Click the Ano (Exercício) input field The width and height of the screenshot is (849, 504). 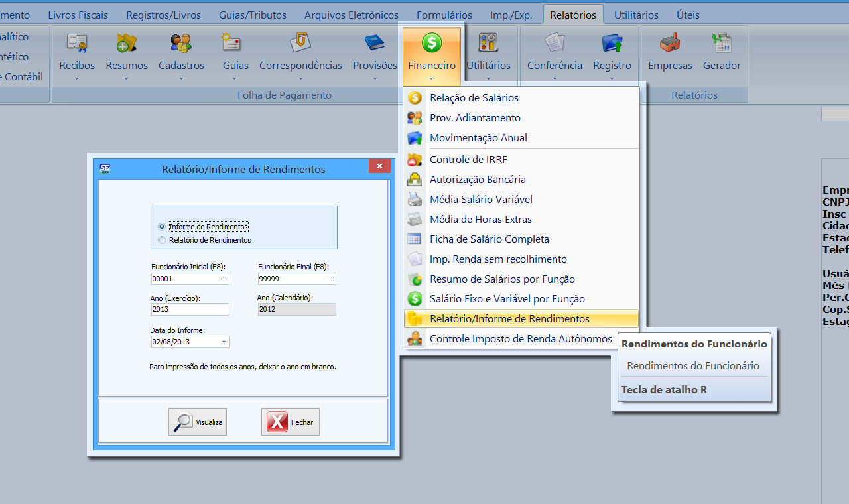coord(190,309)
